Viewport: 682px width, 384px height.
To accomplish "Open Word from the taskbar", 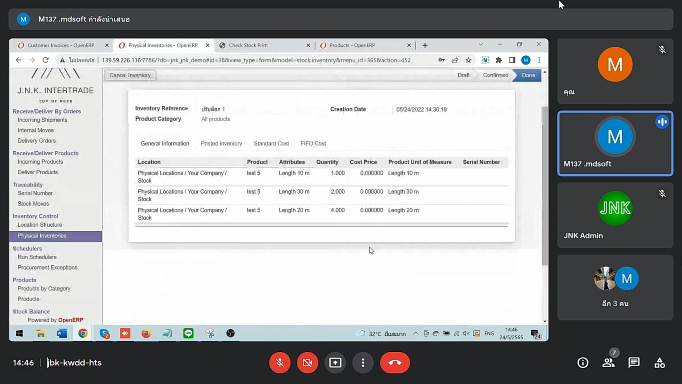I will point(62,333).
